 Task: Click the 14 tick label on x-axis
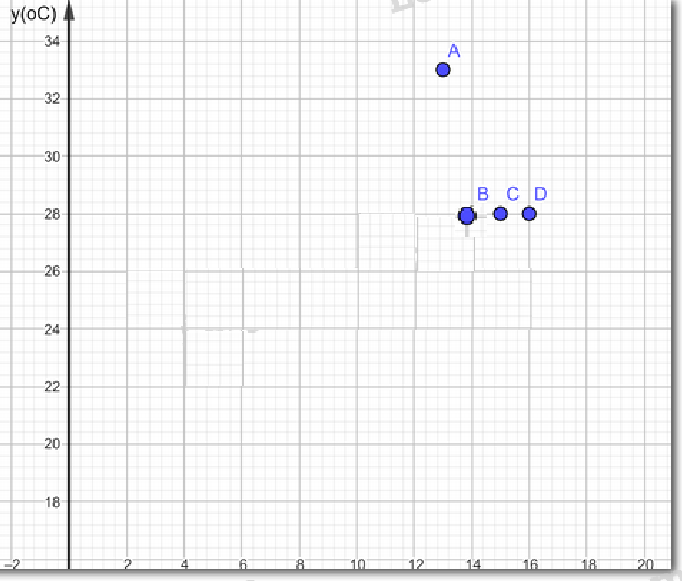(473, 564)
